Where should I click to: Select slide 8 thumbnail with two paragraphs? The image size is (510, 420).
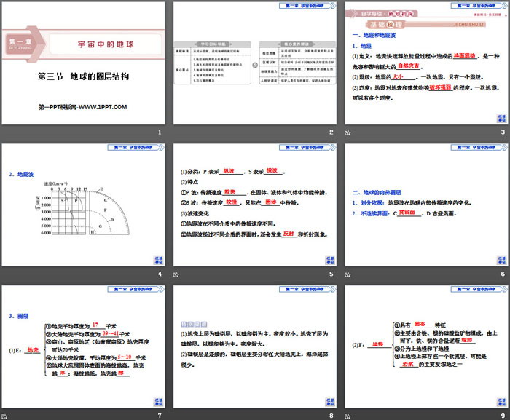tap(255, 347)
